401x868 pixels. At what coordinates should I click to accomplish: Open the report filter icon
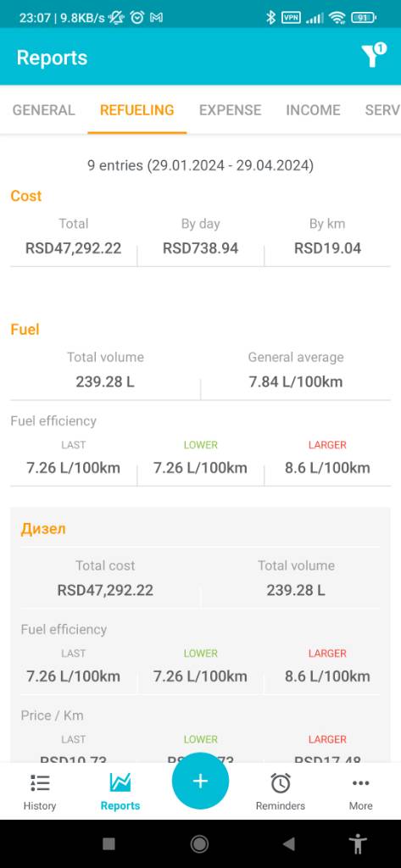374,55
